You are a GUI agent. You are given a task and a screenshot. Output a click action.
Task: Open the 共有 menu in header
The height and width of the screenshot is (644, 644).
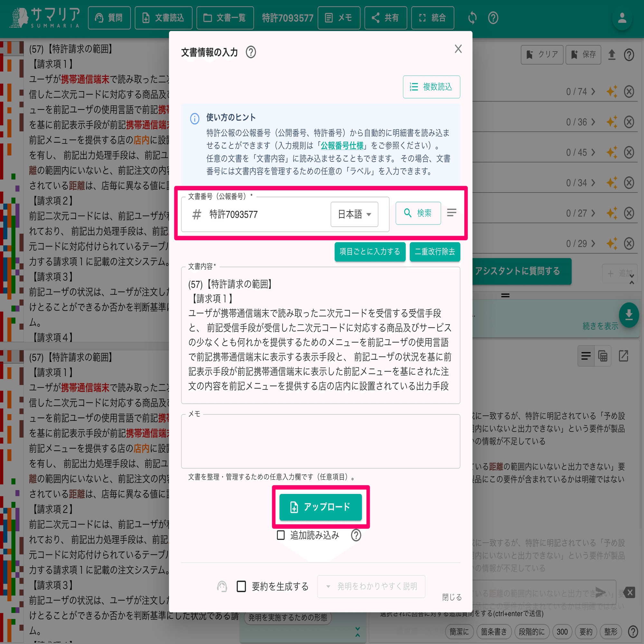(385, 18)
